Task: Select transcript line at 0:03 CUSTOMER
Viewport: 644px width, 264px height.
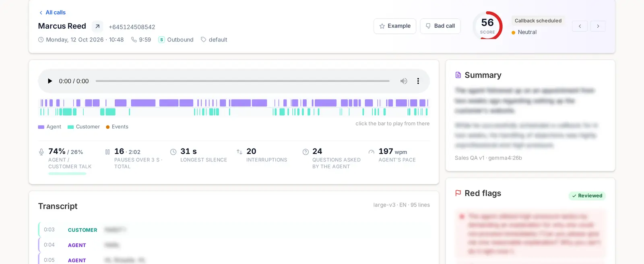Action: point(234,230)
